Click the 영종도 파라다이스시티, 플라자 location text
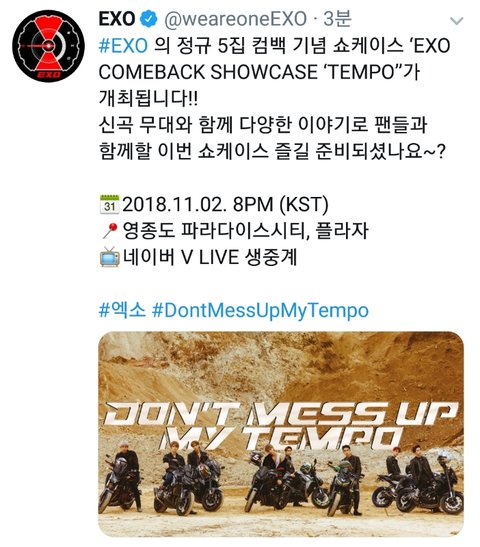 (x=246, y=231)
